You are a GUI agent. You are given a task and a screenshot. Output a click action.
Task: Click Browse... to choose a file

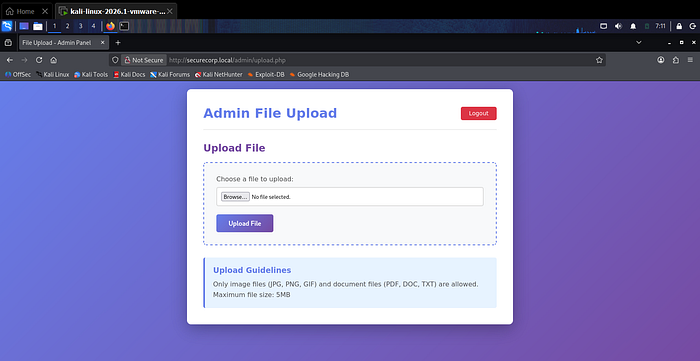point(235,197)
